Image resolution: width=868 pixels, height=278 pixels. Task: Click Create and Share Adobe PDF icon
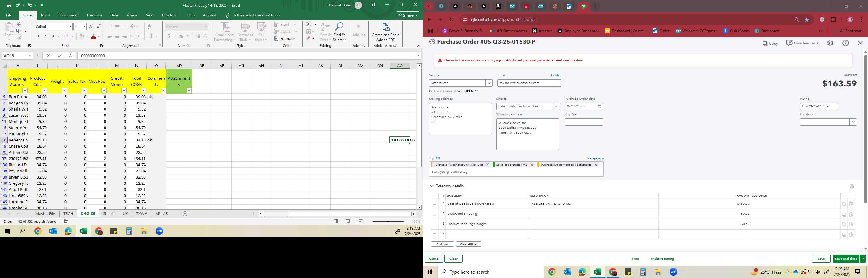coord(385,32)
